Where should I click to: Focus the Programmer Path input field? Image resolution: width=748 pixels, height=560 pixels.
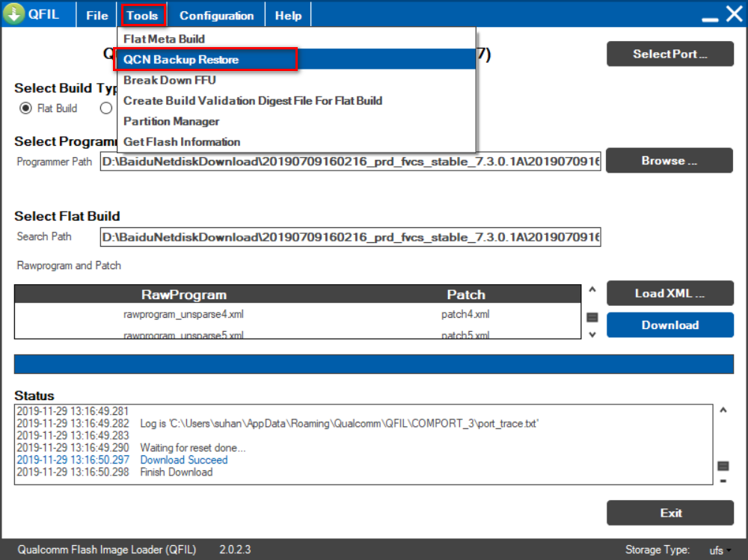[350, 161]
